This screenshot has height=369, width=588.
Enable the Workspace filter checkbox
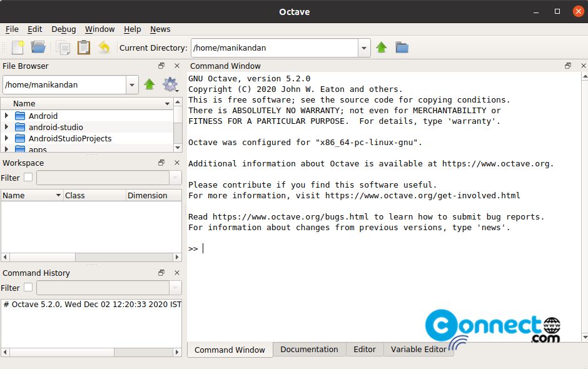[x=28, y=178]
